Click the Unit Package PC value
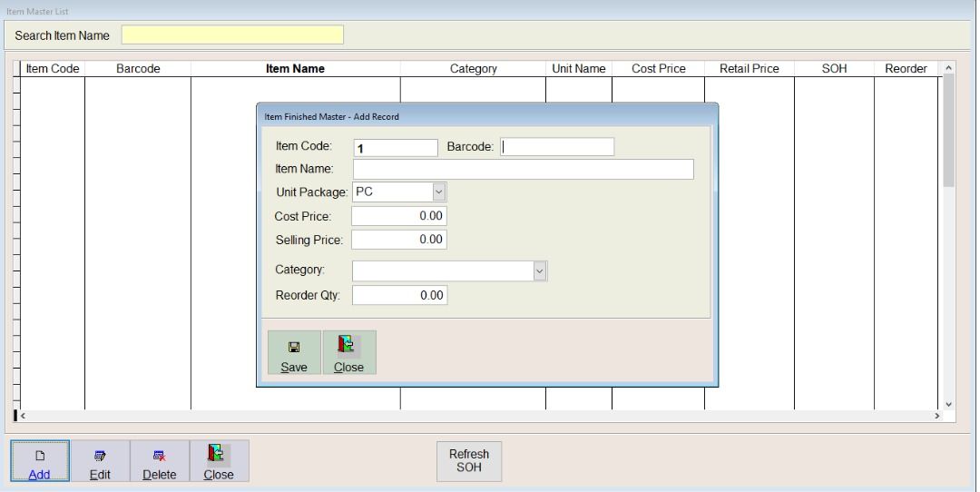This screenshot has height=492, width=980. [365, 192]
